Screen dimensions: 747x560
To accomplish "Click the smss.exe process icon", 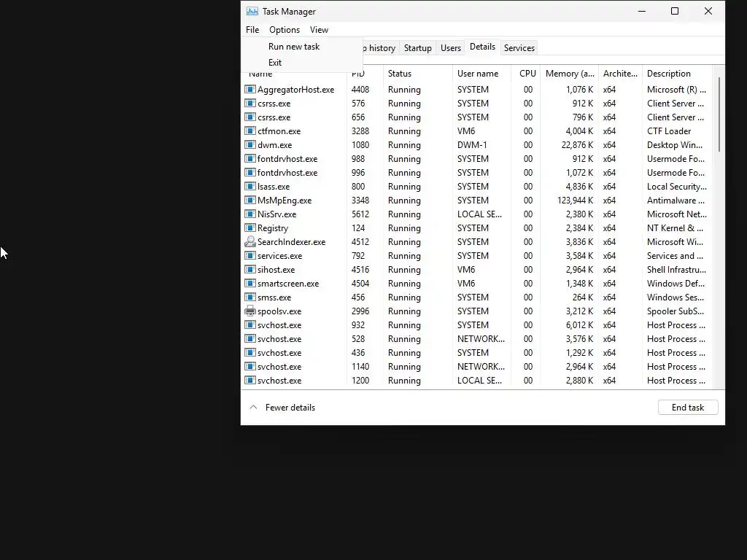I will (x=250, y=297).
